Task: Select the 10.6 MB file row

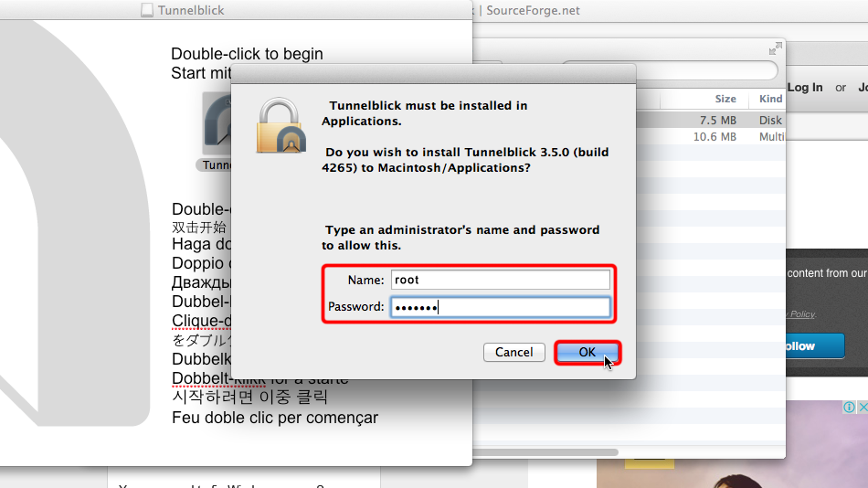Action: tap(711, 136)
